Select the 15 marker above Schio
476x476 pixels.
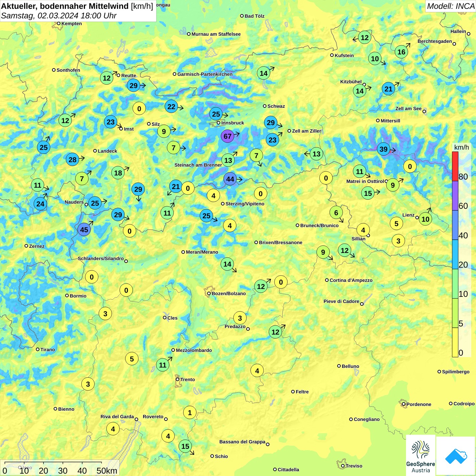click(x=185, y=446)
